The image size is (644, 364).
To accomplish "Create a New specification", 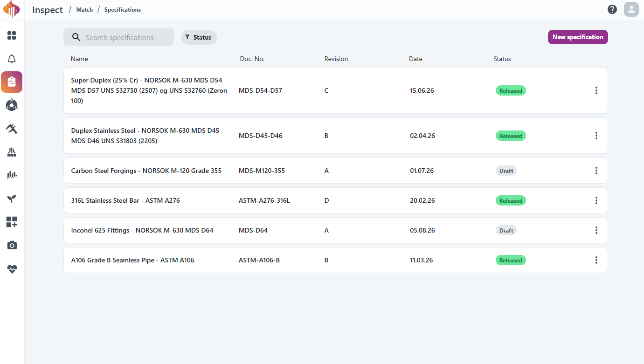I will (x=578, y=37).
